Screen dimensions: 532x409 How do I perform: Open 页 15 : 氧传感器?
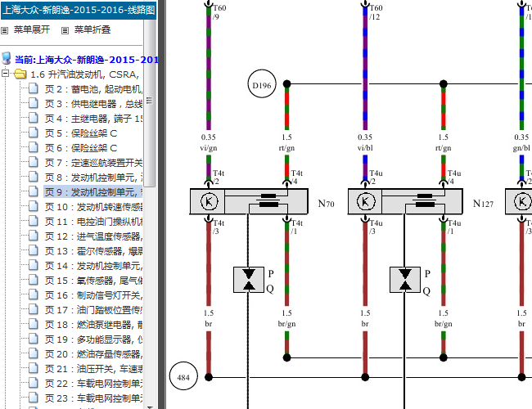(x=93, y=281)
